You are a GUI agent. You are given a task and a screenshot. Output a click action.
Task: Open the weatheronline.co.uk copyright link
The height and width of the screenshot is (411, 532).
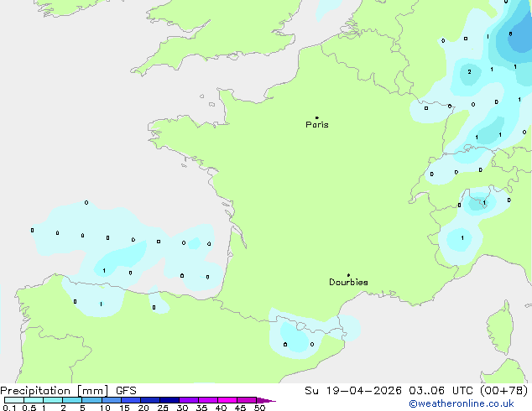[462, 403]
